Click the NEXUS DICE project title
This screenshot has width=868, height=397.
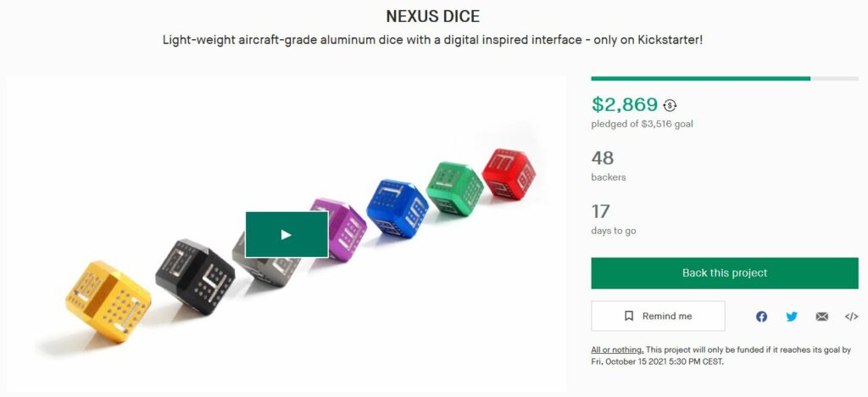(x=433, y=17)
